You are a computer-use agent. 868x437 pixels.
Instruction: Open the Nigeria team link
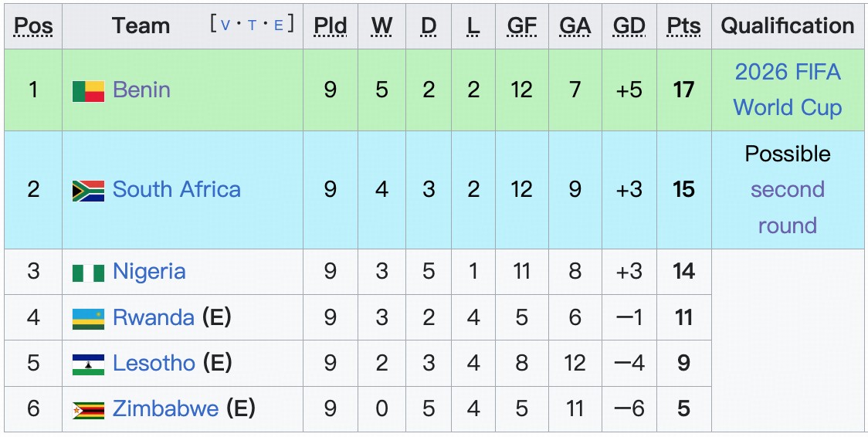(149, 271)
